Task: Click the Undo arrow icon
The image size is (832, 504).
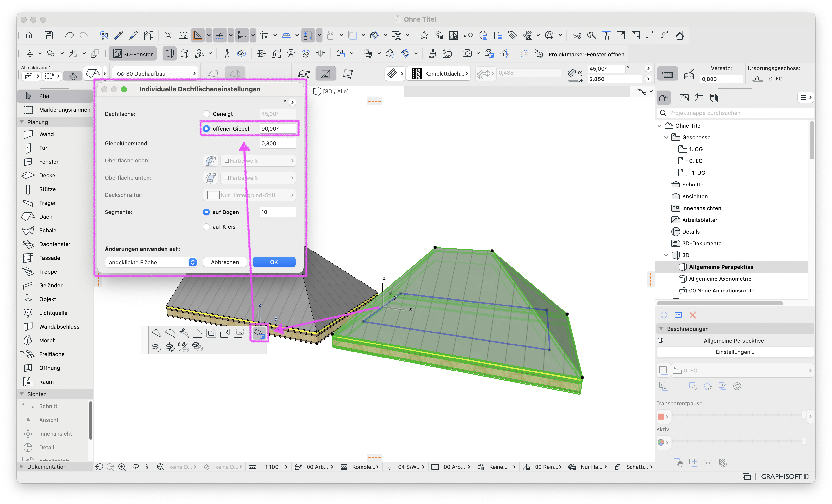Action: point(69,35)
